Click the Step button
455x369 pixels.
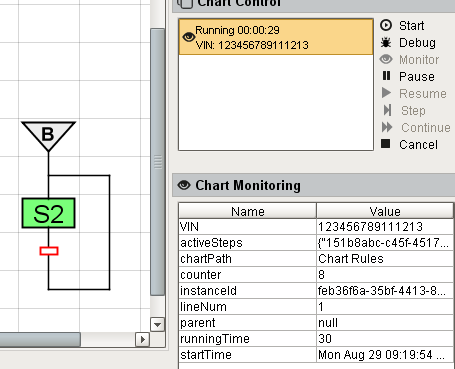(404, 110)
